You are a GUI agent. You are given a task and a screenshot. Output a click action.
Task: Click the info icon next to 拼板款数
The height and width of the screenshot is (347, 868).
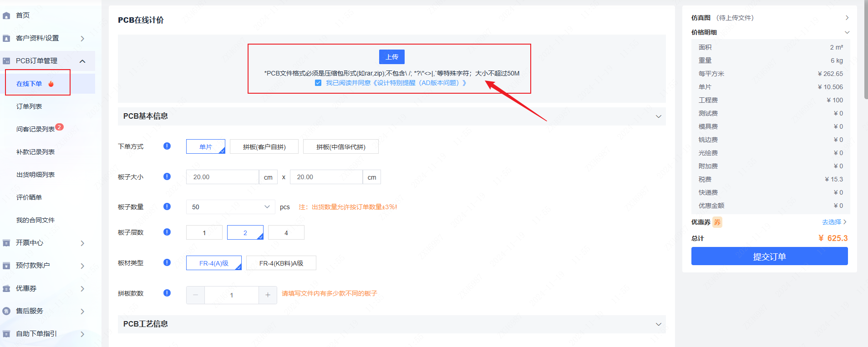[x=167, y=293]
